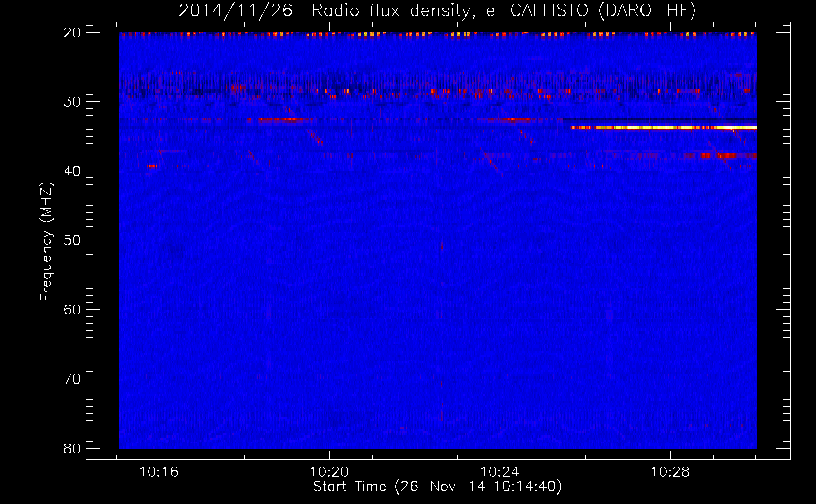The height and width of the screenshot is (504, 816).
Task: Click the red burst at 39 MHz near 10:16
Action: coord(152,166)
